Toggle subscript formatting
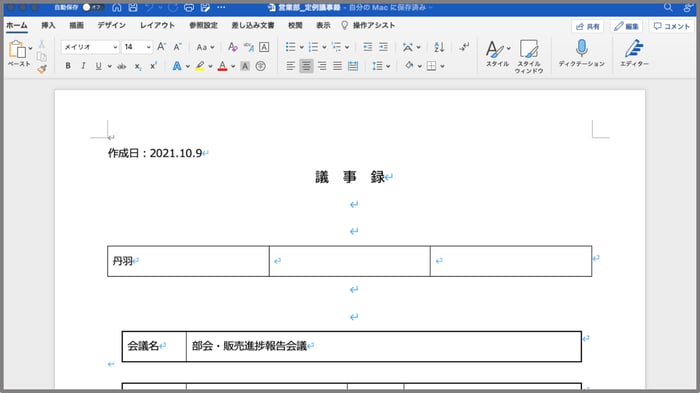Image resolution: width=700 pixels, height=393 pixels. pos(138,67)
